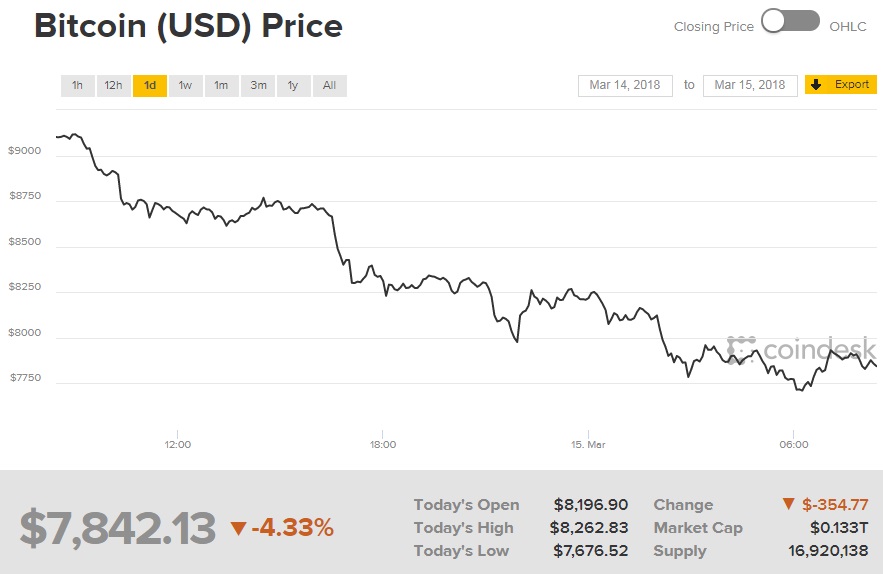Switch chart to 1m range
Image resolution: width=883 pixels, height=574 pixels.
221,86
